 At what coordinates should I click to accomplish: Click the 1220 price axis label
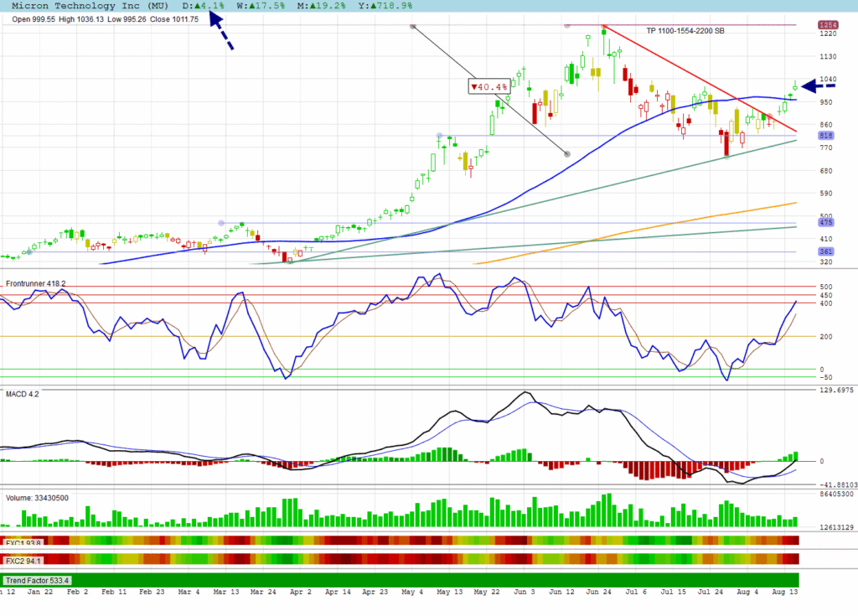click(828, 34)
